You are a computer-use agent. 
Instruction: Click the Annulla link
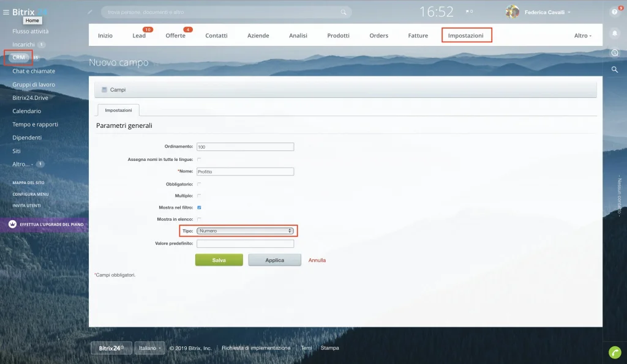[x=317, y=260]
